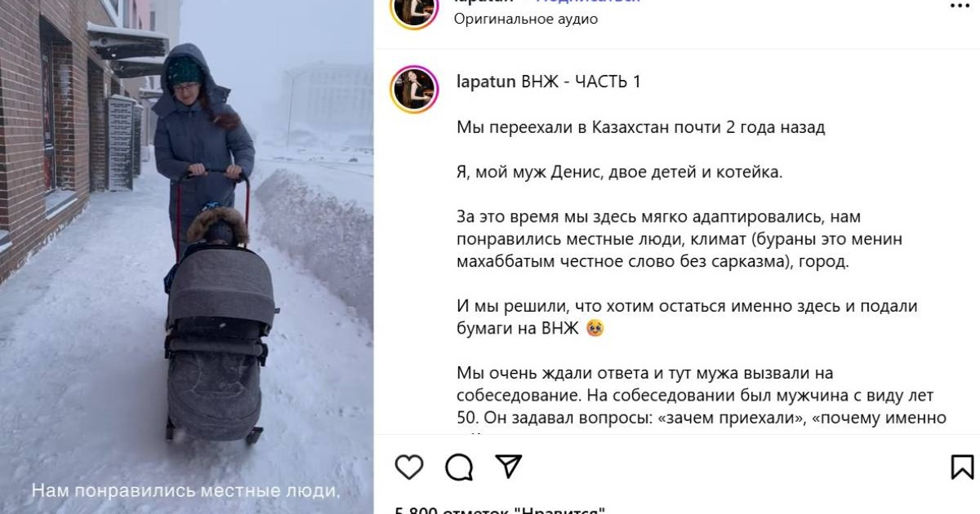980x514 pixels.
Task: Share the post using the paper plane icon
Action: (x=509, y=467)
